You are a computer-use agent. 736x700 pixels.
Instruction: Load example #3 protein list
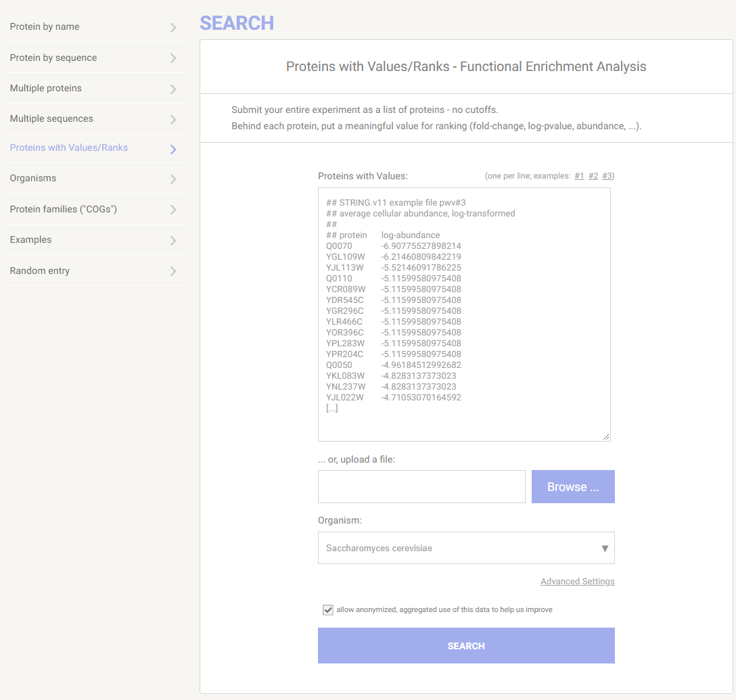pyautogui.click(x=607, y=177)
